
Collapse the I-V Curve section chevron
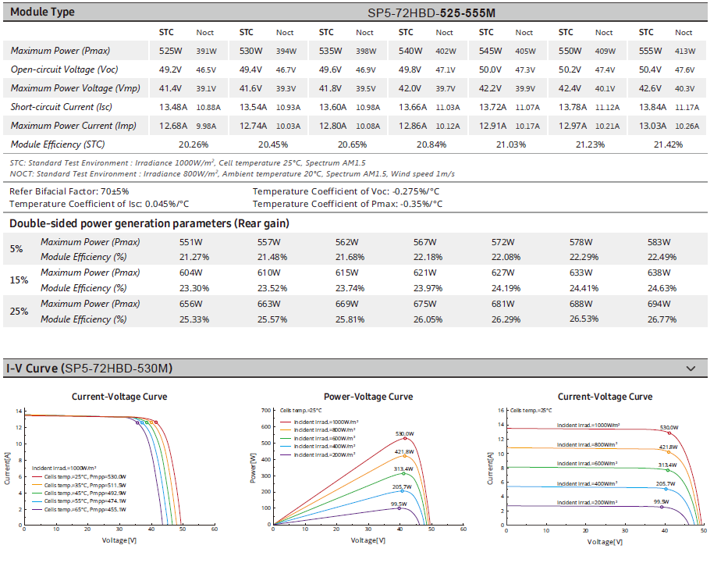pos(690,368)
